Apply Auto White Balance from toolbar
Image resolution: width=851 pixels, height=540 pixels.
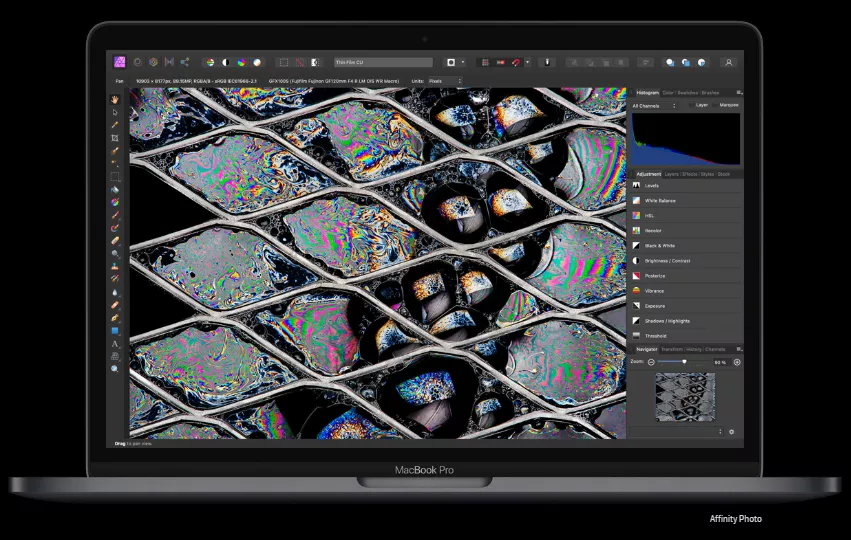tap(257, 62)
